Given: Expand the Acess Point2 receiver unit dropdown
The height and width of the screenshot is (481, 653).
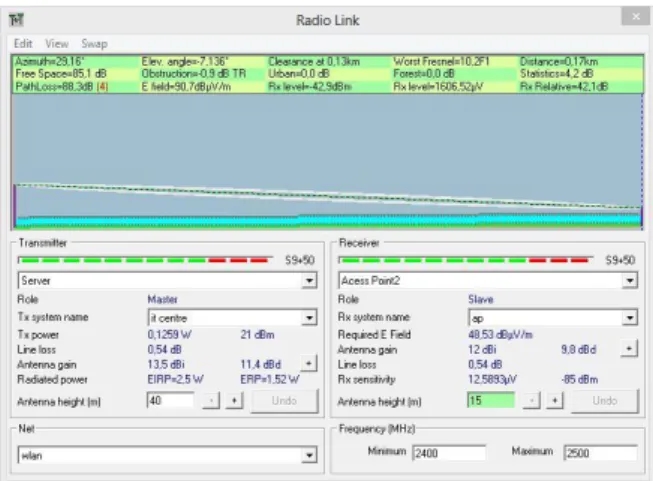Looking at the screenshot, I should point(630,281).
